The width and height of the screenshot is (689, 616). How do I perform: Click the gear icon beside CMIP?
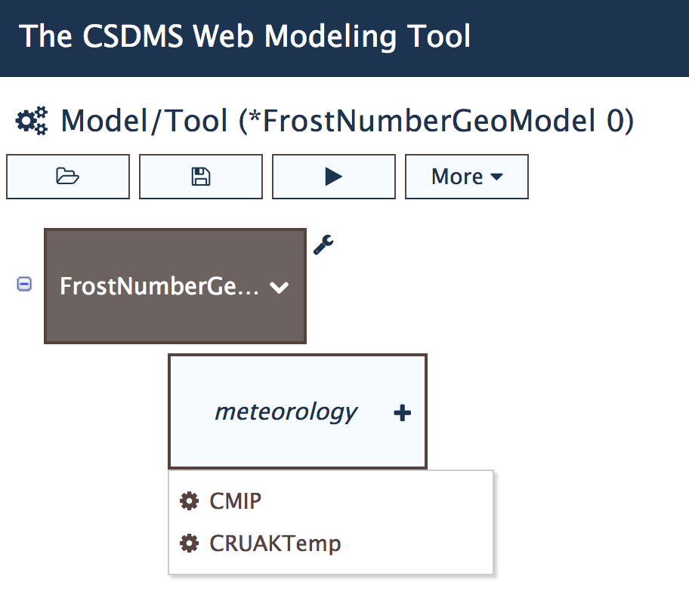[190, 501]
